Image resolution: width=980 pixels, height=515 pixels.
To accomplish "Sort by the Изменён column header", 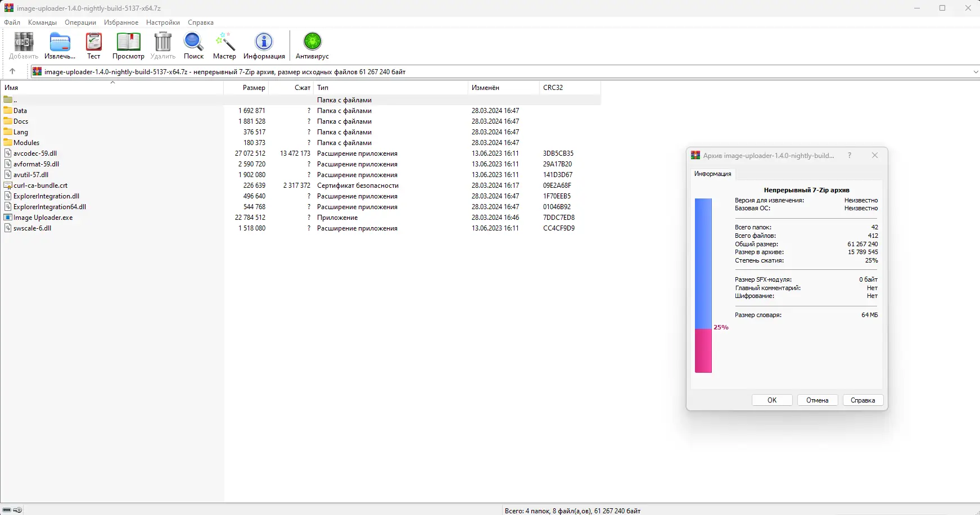I will click(504, 88).
